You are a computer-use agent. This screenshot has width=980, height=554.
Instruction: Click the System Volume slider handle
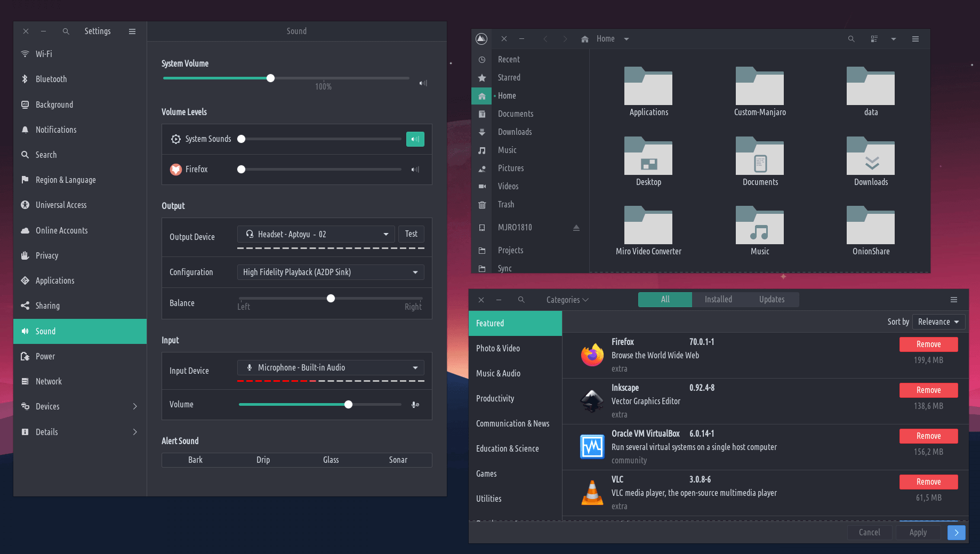[x=271, y=78]
